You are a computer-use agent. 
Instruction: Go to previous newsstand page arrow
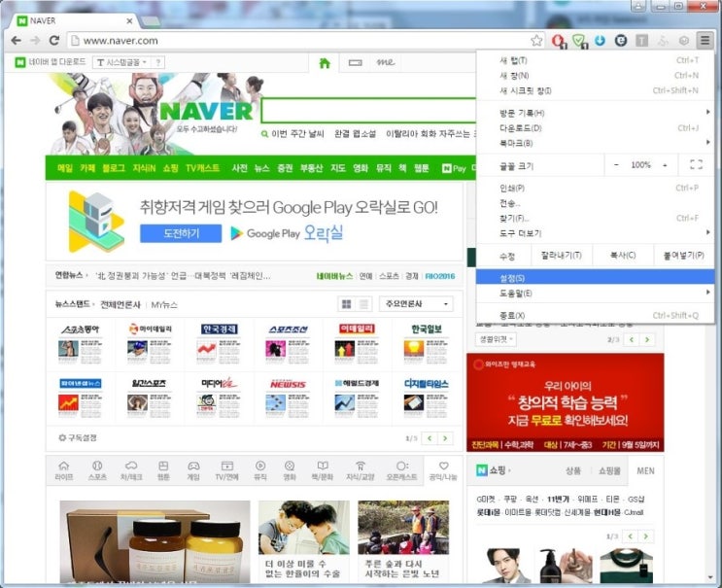pyautogui.click(x=430, y=438)
